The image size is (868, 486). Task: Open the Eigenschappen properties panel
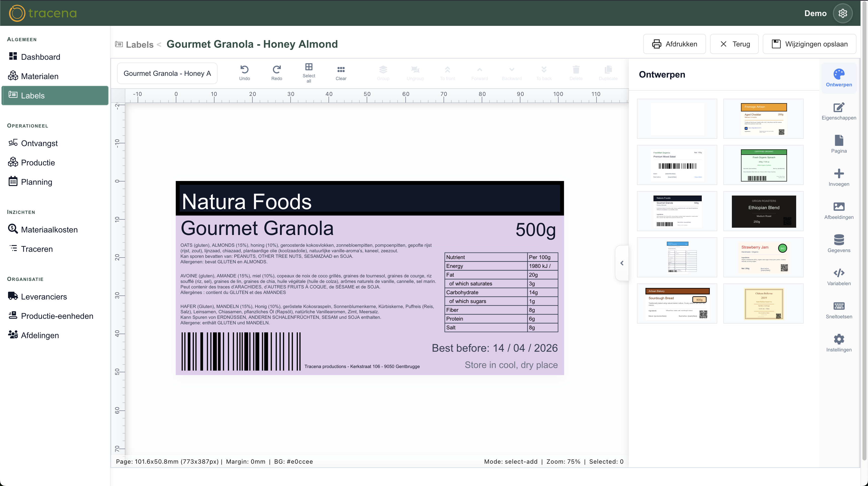(x=838, y=111)
